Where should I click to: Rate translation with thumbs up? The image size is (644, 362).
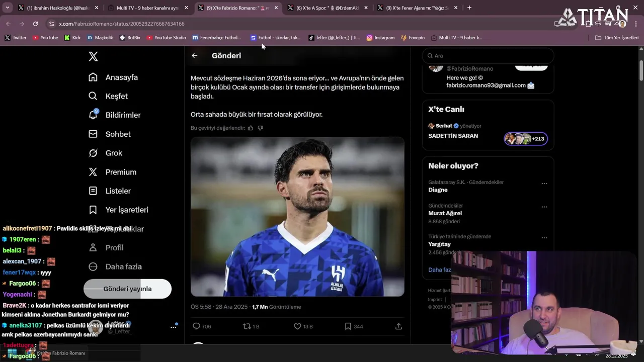click(x=251, y=128)
